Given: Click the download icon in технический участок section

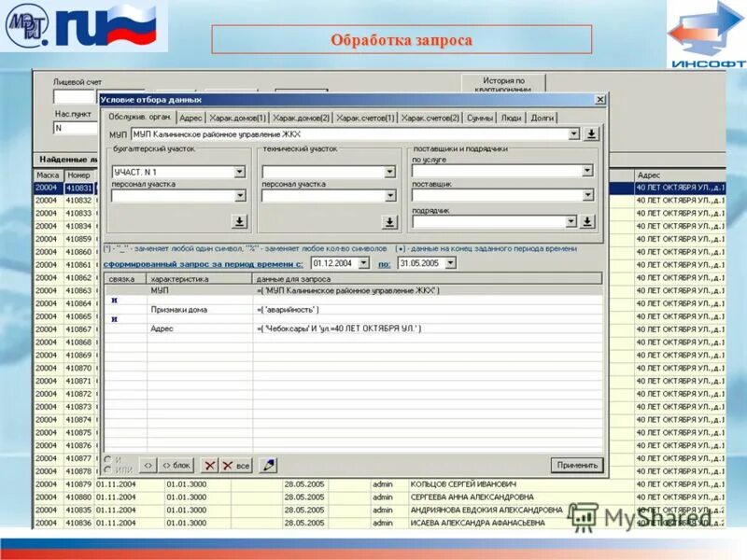Looking at the screenshot, I should (x=388, y=221).
